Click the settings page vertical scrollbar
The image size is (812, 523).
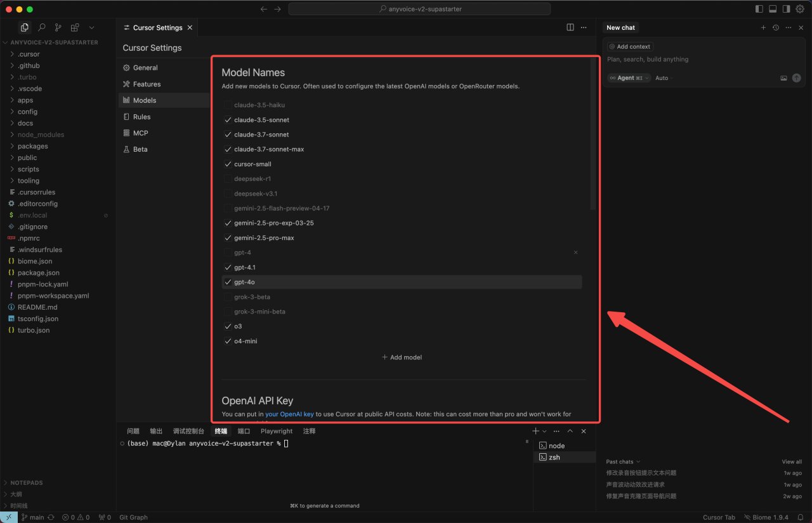593,133
